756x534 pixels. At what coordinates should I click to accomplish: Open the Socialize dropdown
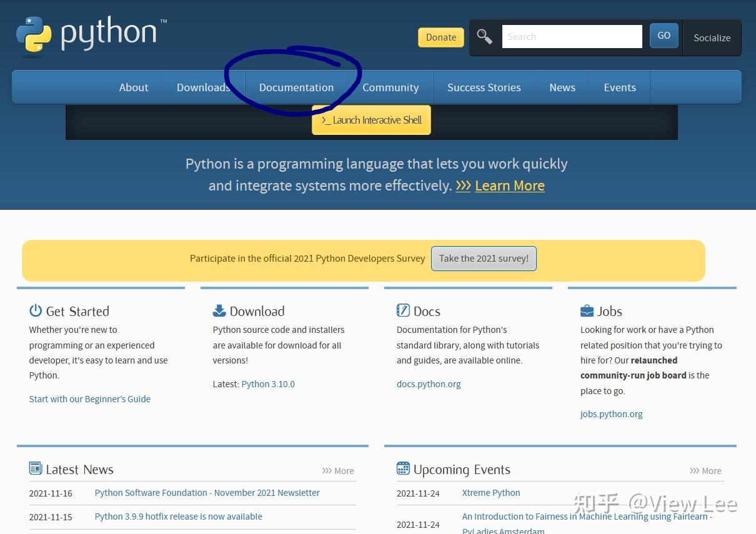point(712,37)
